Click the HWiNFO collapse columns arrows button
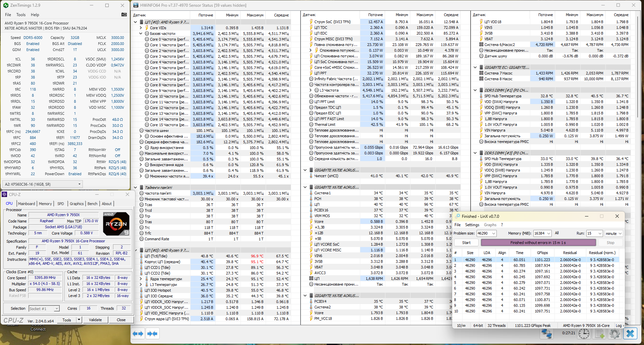The image size is (644, 345). pos(152,334)
